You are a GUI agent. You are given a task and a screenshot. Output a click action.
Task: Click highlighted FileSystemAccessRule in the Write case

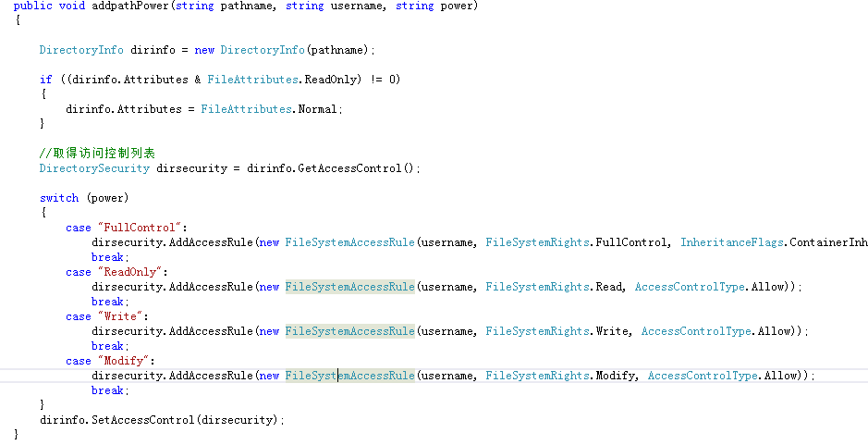click(349, 331)
